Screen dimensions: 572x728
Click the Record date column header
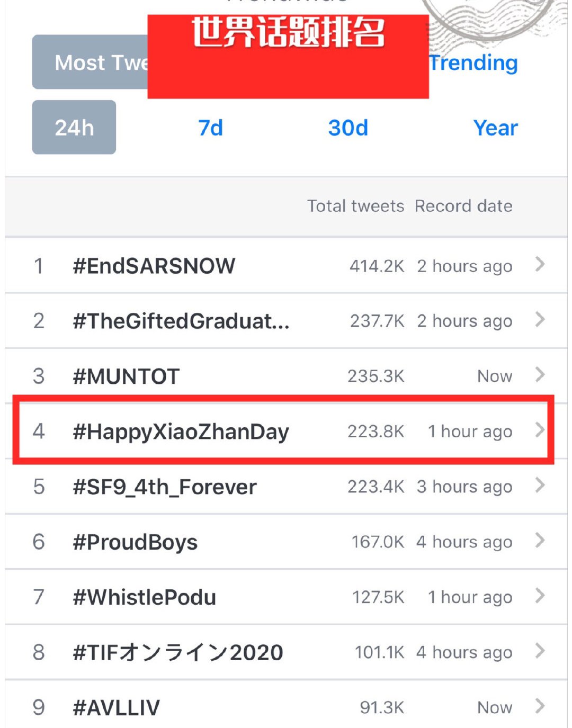tap(463, 206)
